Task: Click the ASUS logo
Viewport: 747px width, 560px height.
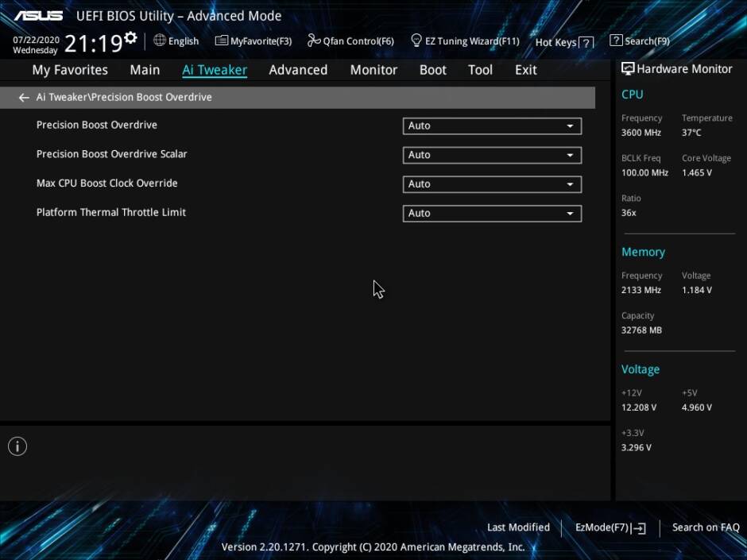Action: pos(38,16)
